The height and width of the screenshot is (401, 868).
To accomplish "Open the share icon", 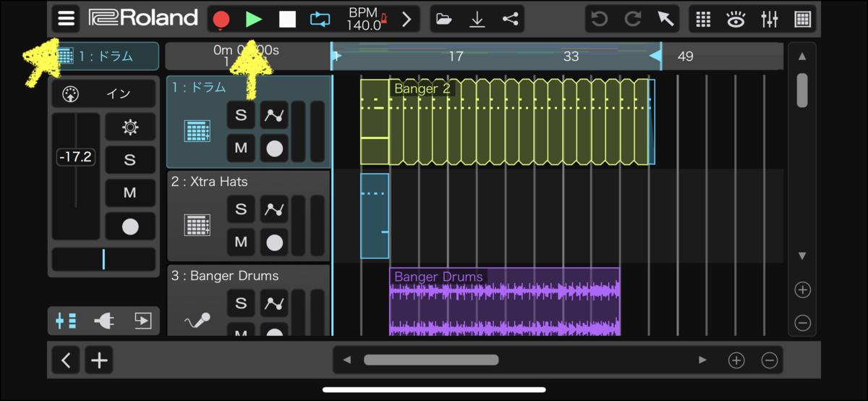I will (510, 20).
